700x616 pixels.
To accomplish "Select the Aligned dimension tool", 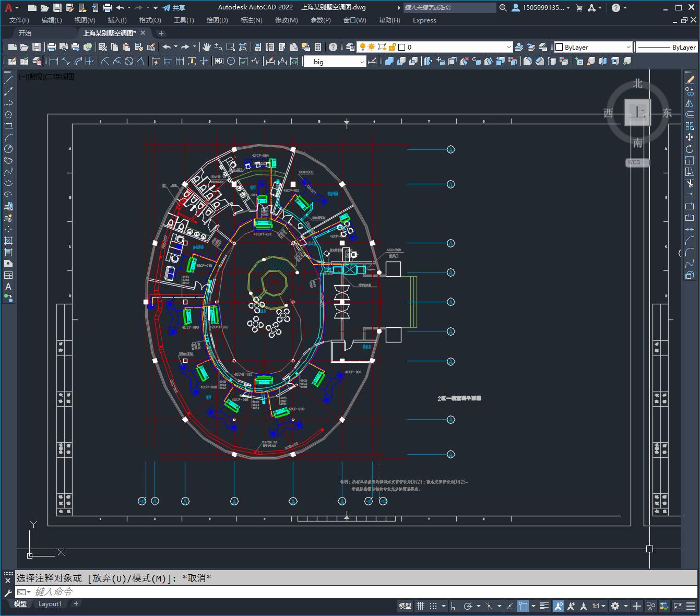I will [66, 61].
